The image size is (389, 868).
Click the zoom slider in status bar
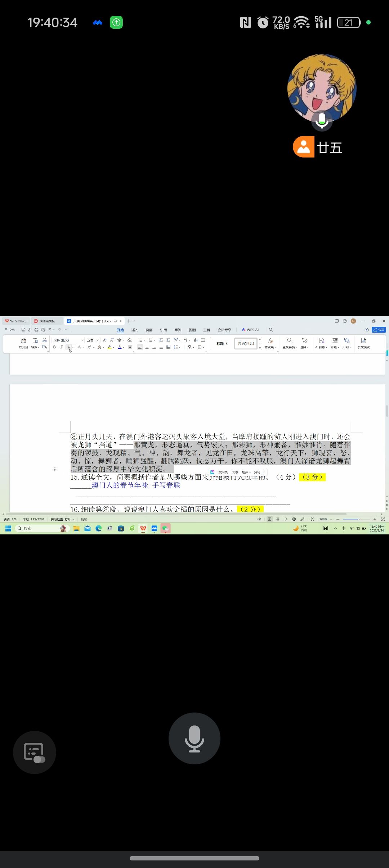[x=356, y=519]
